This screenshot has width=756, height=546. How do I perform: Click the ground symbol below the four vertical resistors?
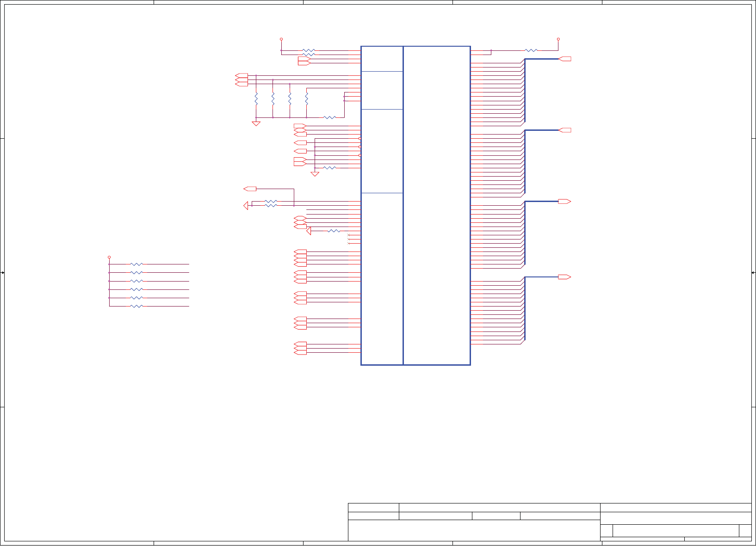click(x=256, y=123)
